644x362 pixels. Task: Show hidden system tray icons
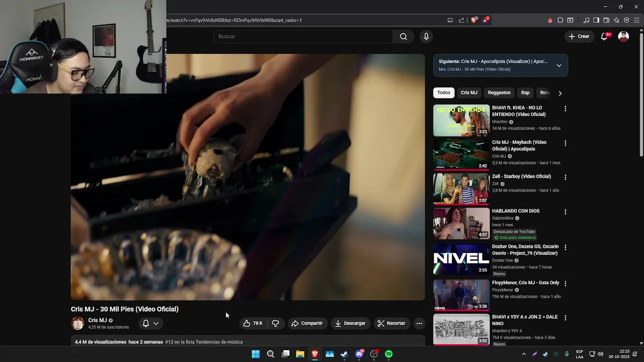pos(524,354)
